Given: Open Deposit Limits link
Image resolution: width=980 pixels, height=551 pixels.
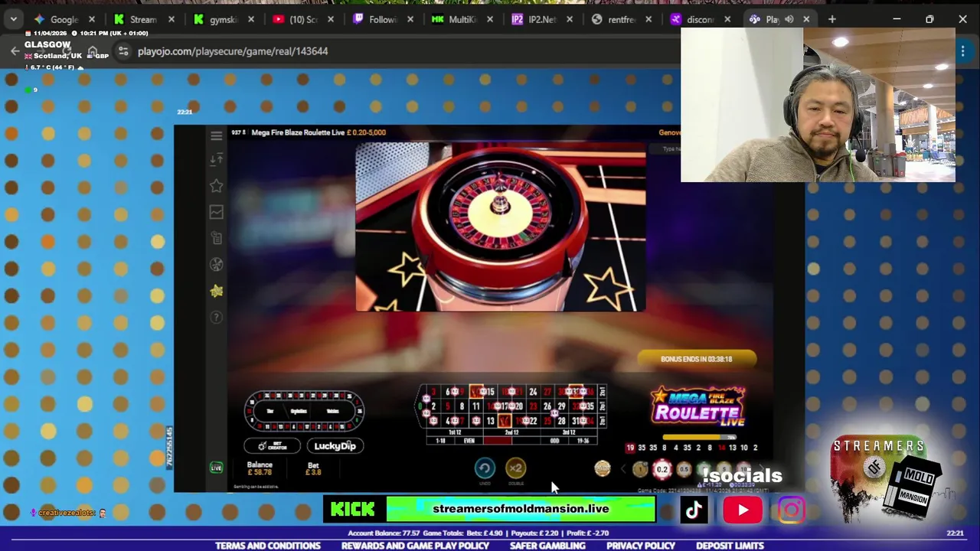Looking at the screenshot, I should click(730, 546).
